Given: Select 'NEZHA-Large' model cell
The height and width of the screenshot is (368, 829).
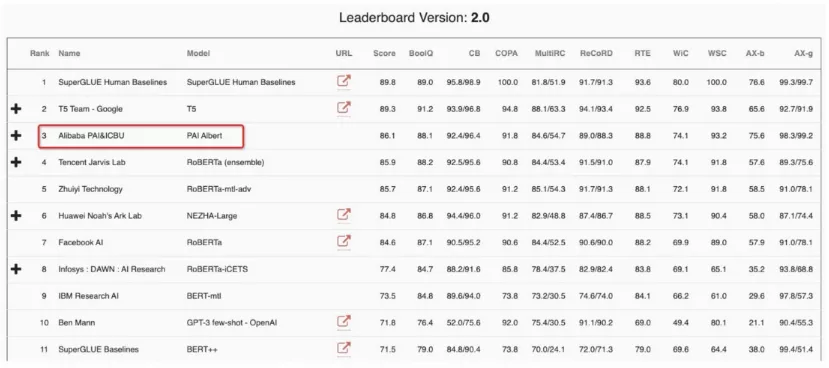Looking at the screenshot, I should pyautogui.click(x=212, y=216).
